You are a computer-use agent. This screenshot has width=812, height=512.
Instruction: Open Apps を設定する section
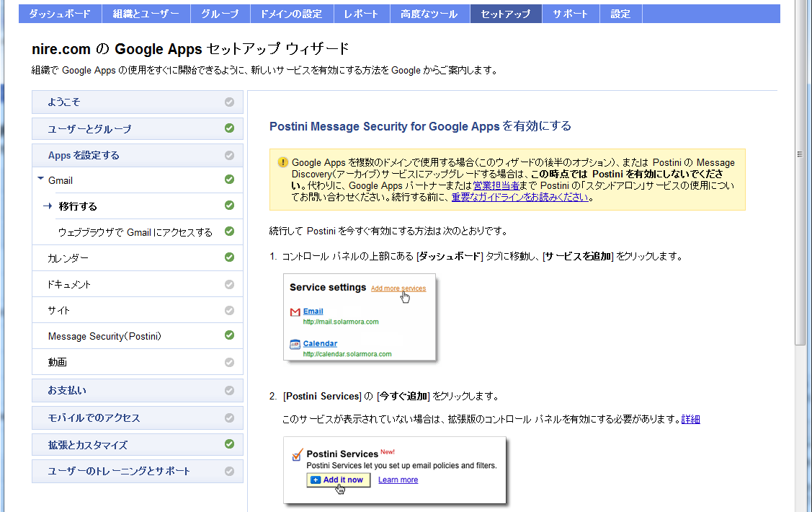(x=137, y=156)
